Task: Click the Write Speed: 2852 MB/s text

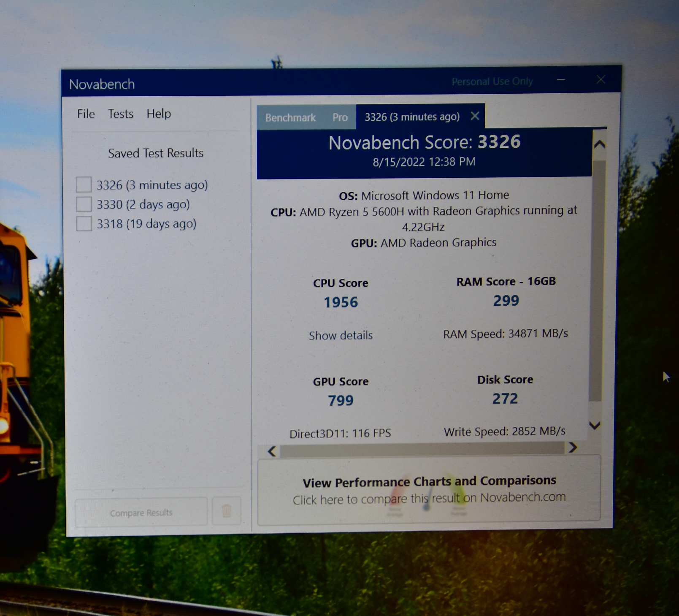Action: (504, 431)
